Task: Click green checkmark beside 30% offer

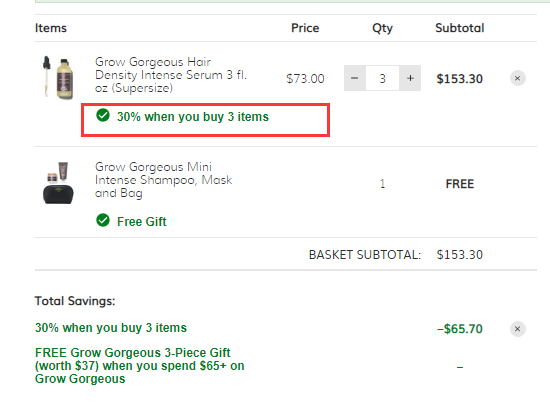Action: coord(103,115)
